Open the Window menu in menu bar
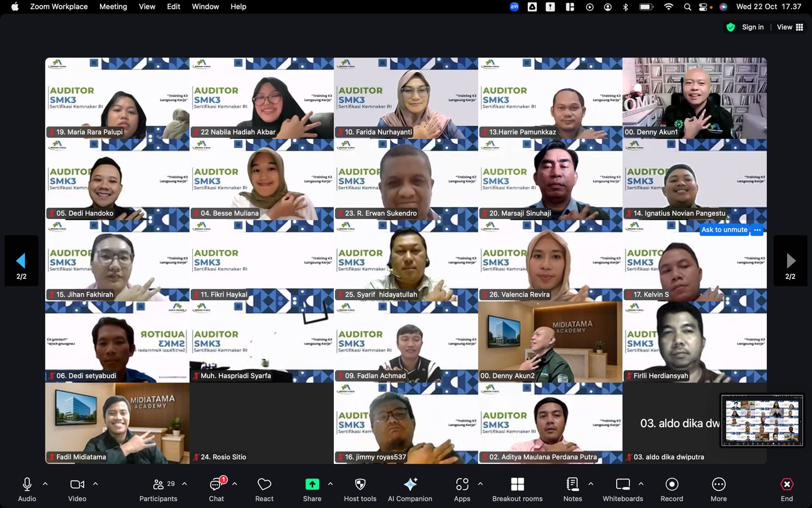 tap(205, 7)
